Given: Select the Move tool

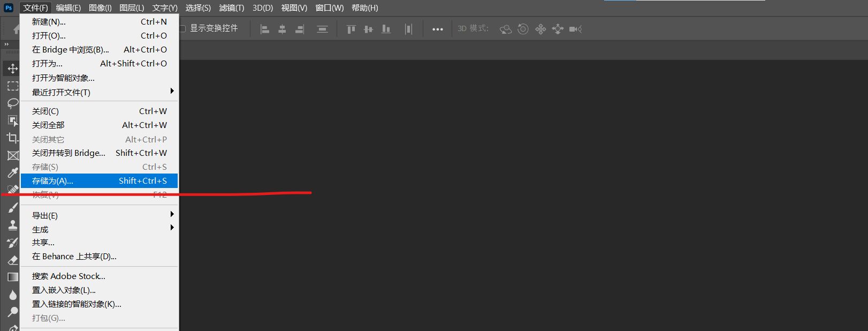Looking at the screenshot, I should 12,69.
